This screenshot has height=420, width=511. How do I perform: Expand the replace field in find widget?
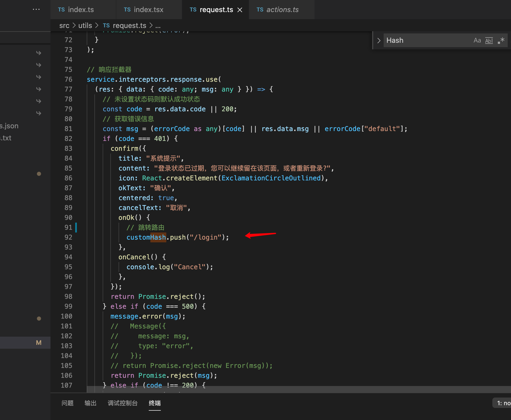pyautogui.click(x=379, y=41)
